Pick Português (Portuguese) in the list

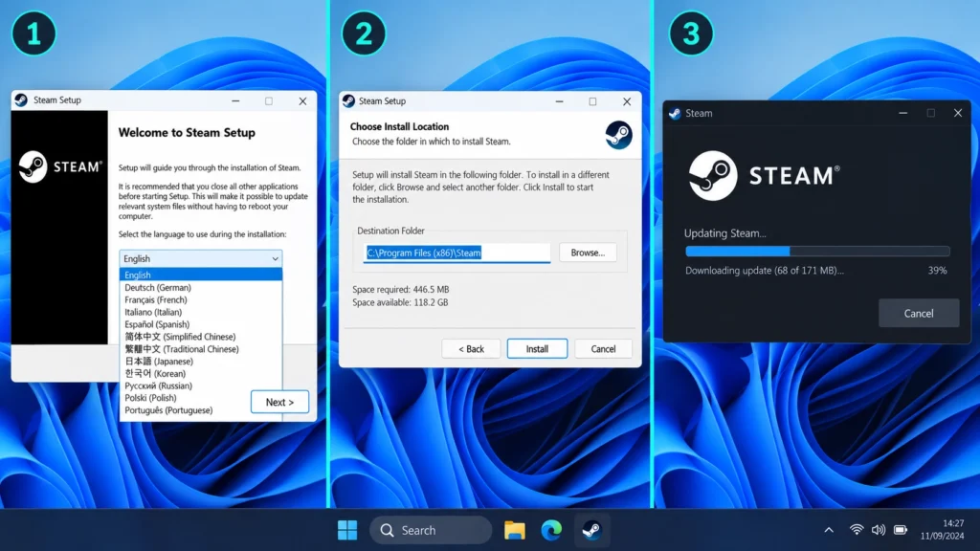(168, 410)
